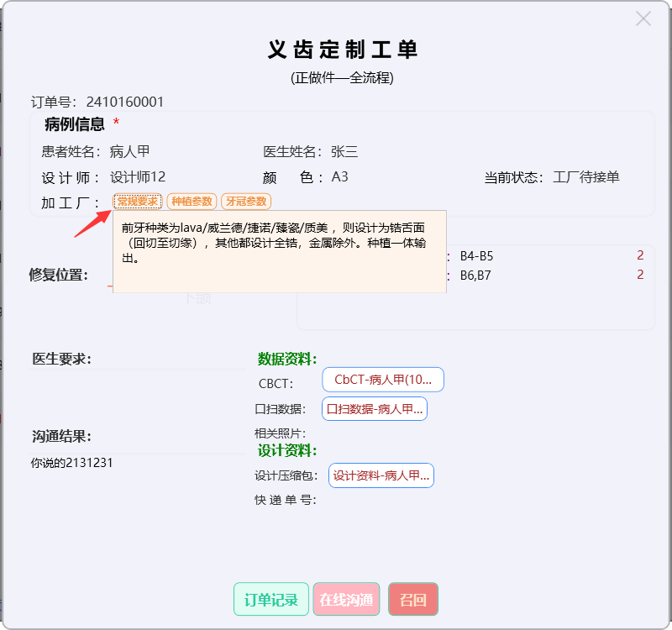Open the 种植参数 tag
The width and height of the screenshot is (672, 630).
[192, 202]
